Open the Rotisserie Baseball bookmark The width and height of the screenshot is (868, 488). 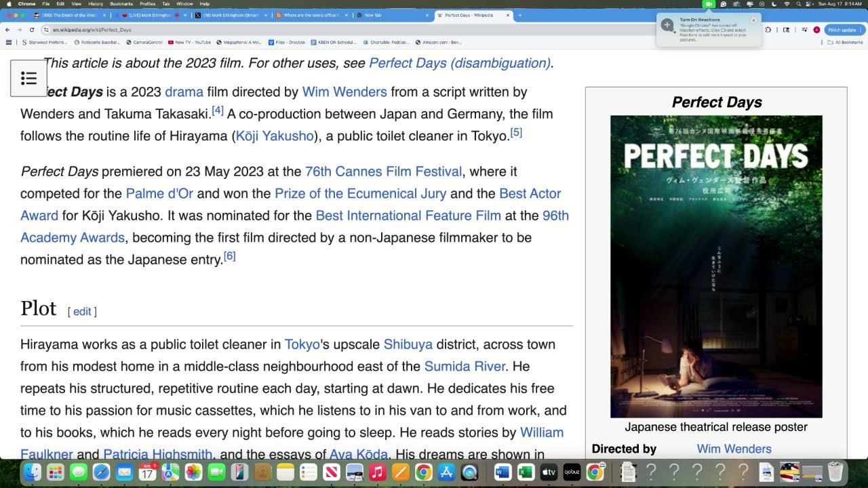coord(96,42)
